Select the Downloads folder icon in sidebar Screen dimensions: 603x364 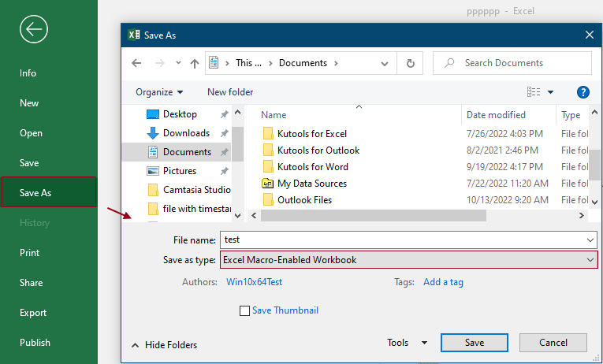153,133
